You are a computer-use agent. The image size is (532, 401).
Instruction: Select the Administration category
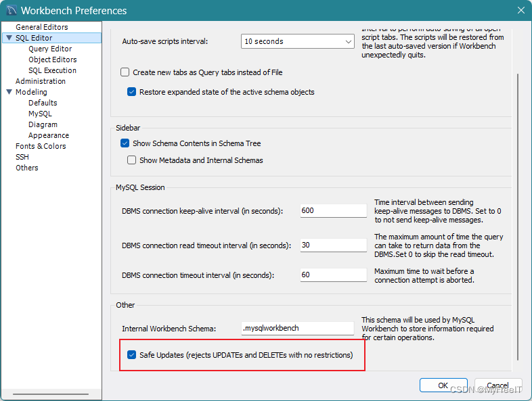click(41, 81)
